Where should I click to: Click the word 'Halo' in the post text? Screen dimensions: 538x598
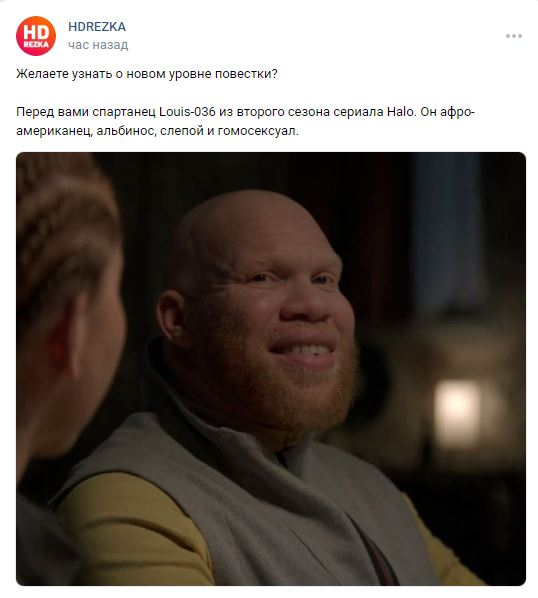tap(400, 112)
